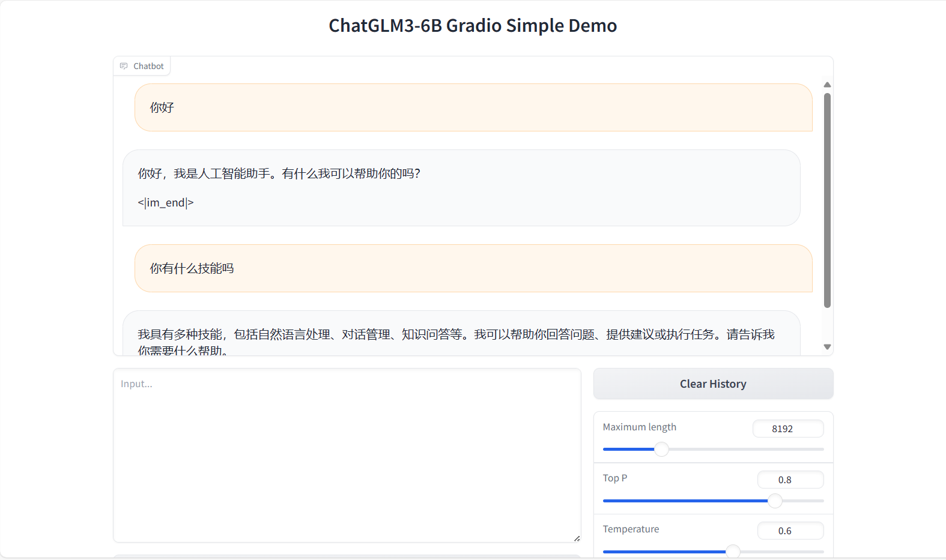Click the Temperature value field showing 0.6
Image resolution: width=946 pixels, height=560 pixels.
click(790, 531)
